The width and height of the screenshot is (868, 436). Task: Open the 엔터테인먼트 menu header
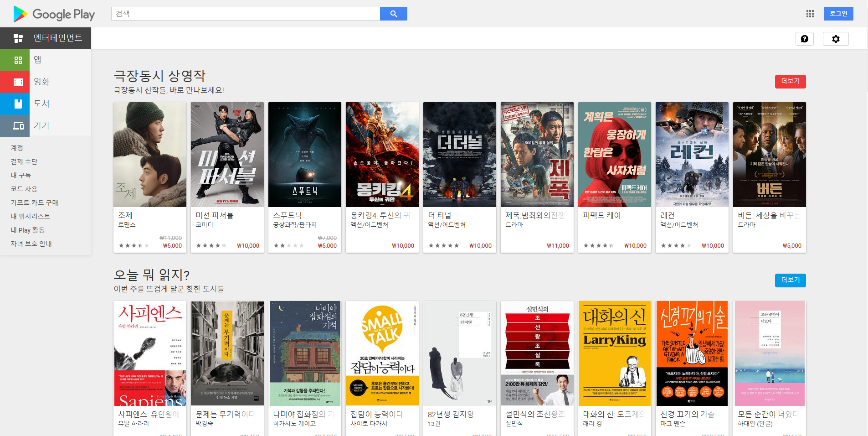pos(46,38)
